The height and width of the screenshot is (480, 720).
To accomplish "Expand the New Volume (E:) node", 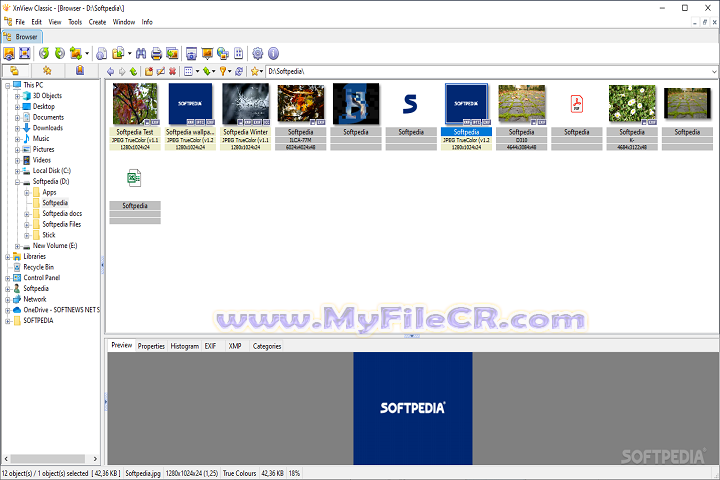I will point(17,246).
